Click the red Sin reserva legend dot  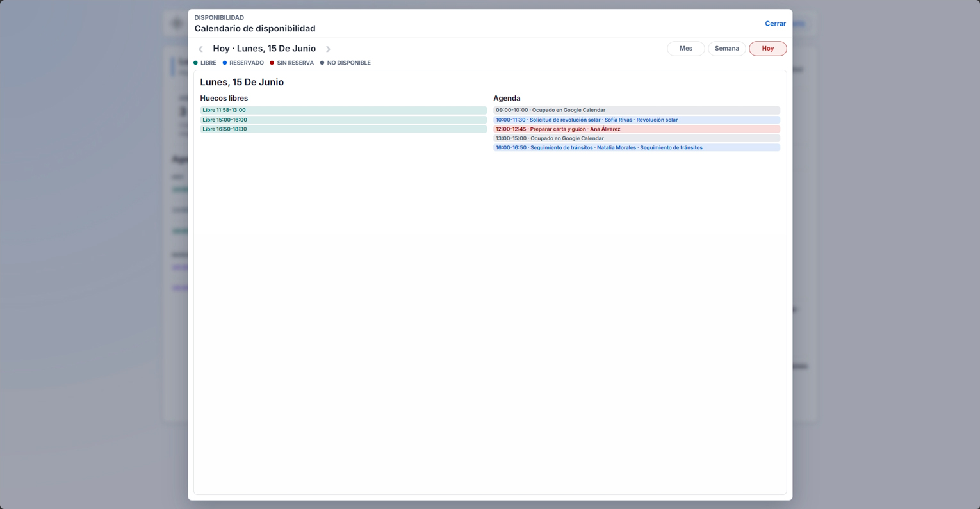click(272, 63)
